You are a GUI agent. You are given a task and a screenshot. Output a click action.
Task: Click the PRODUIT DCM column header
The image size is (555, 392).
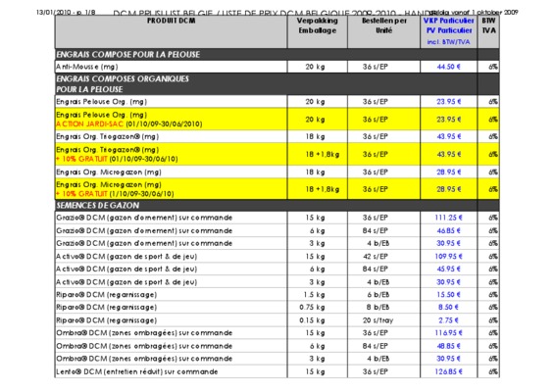click(171, 31)
